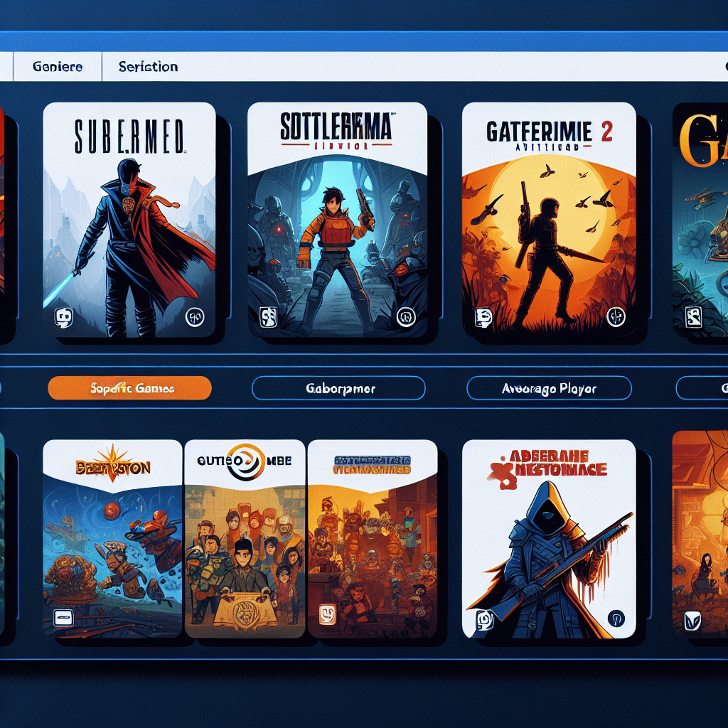The width and height of the screenshot is (728, 728).
Task: Enable the Gaborpamer filter
Action: [x=339, y=388]
